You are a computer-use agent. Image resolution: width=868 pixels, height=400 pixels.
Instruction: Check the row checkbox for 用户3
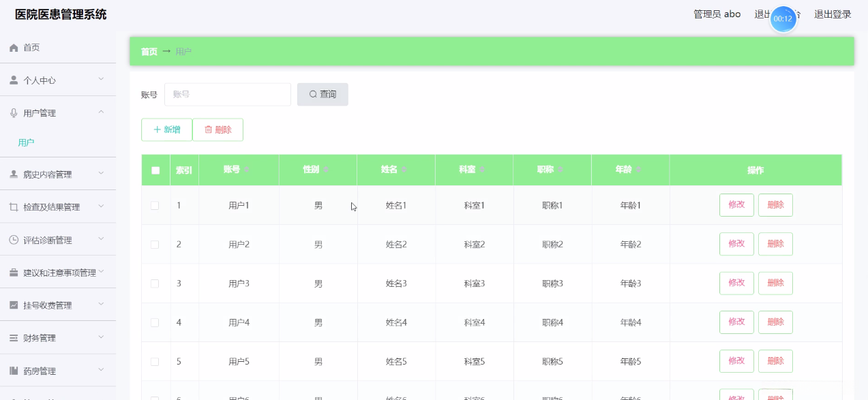(155, 283)
